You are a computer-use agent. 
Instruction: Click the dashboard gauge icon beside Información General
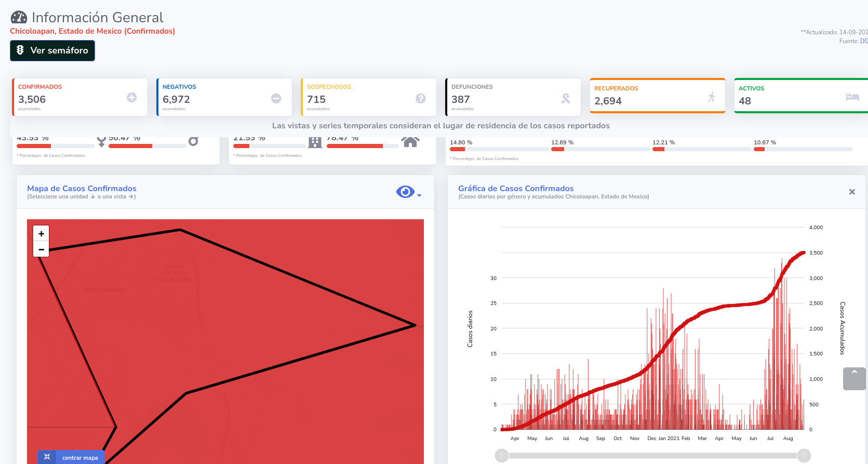(19, 17)
